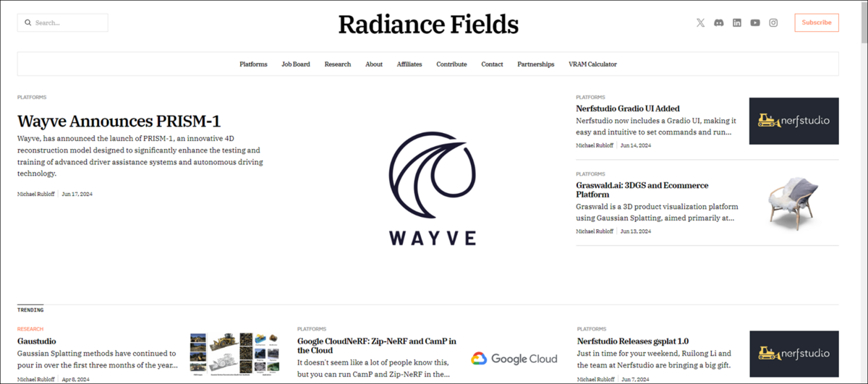The image size is (868, 384).
Task: Open Google CloudNeRF article title
Action: coord(377,346)
